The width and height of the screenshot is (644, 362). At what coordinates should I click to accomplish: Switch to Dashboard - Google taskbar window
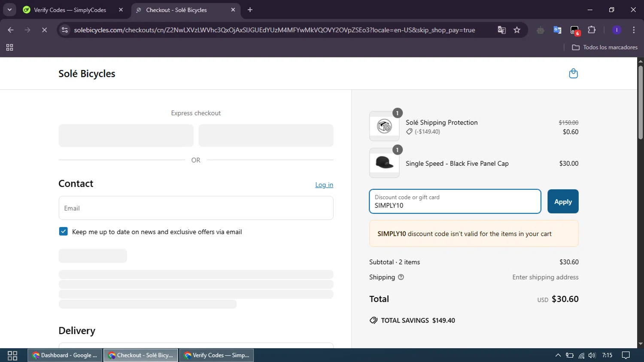pos(65,355)
